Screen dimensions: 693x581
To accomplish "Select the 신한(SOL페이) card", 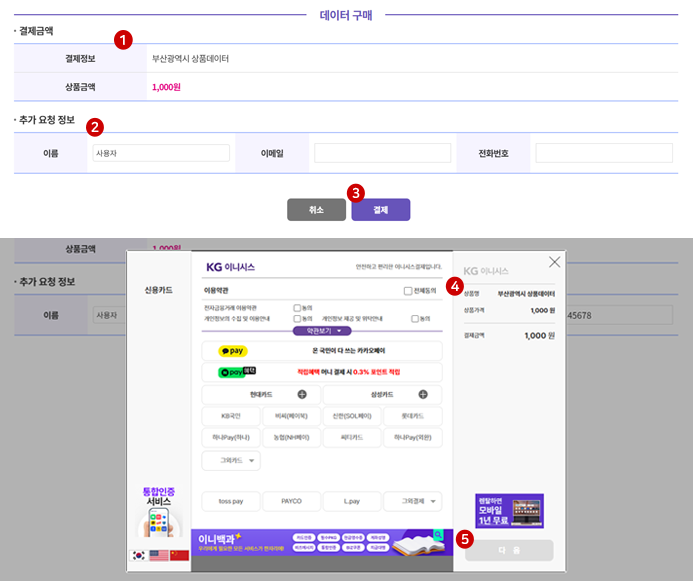I will (x=352, y=416).
